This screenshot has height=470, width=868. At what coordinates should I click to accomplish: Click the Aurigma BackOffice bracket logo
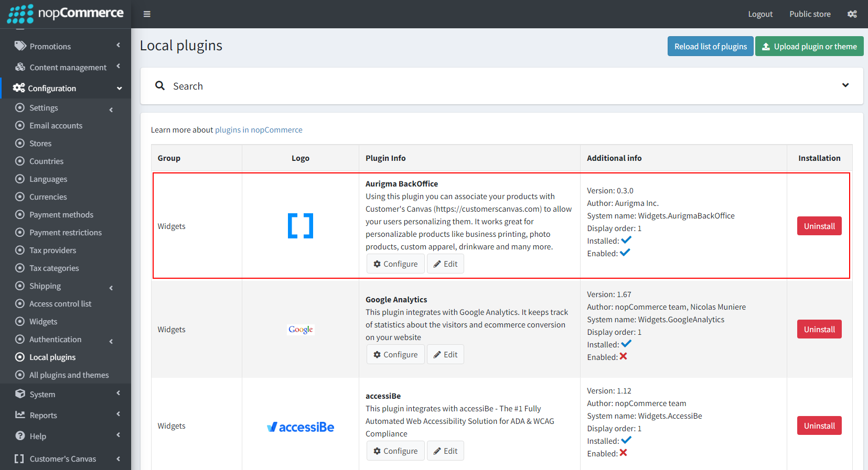301,226
